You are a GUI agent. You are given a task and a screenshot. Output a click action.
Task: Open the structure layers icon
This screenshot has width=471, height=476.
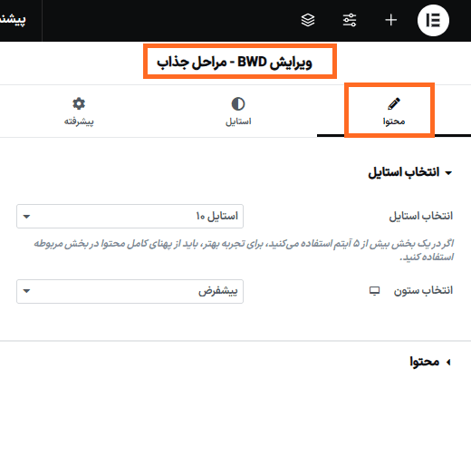[x=308, y=20]
